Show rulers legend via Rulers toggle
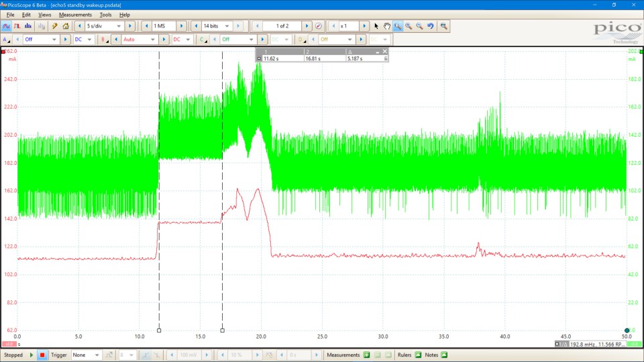 [x=418, y=355]
